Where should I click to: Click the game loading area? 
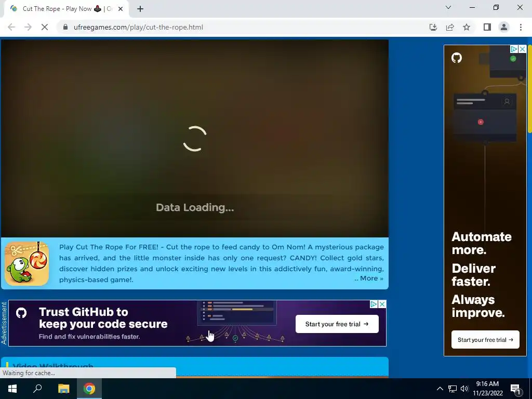pyautogui.click(x=195, y=138)
